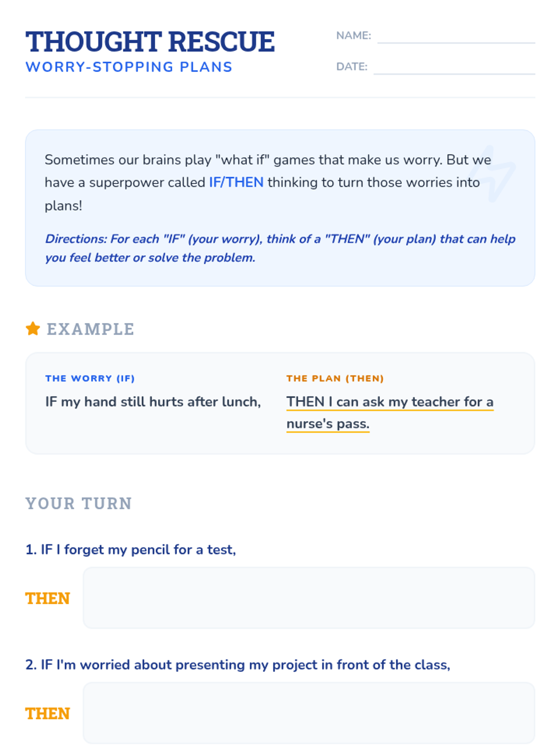Click the THOUGHT RESCUE title
560x747 pixels.
click(x=150, y=42)
